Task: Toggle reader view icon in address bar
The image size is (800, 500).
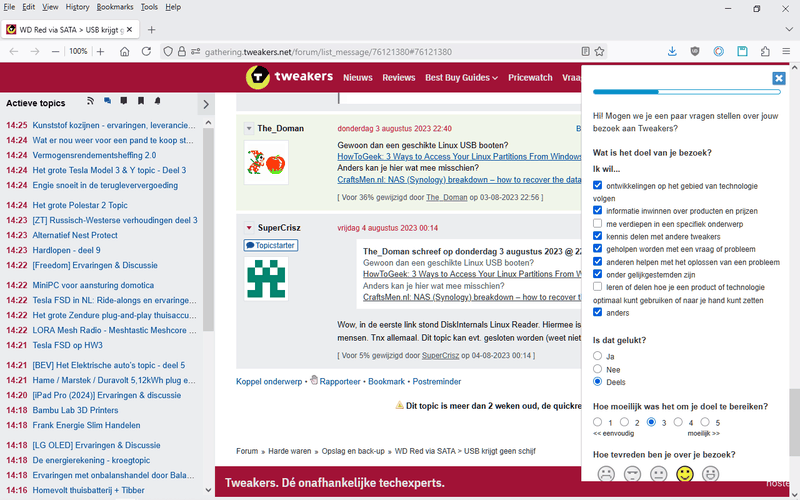Action: (x=586, y=52)
